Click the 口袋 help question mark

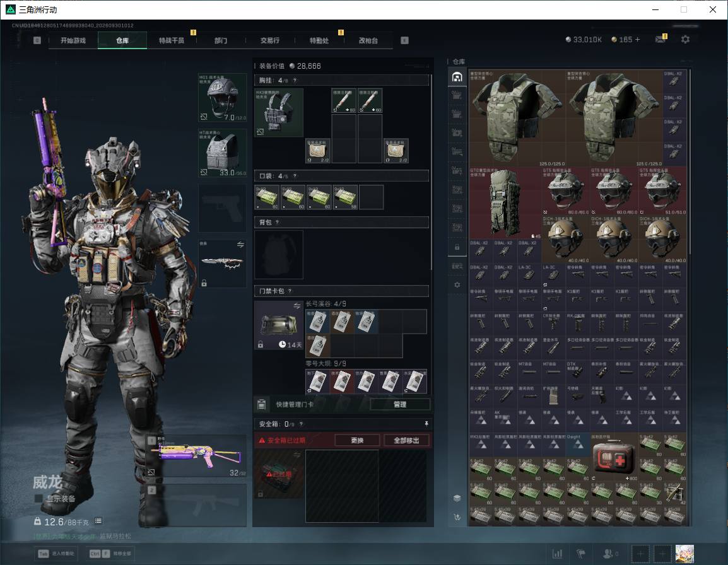tap(295, 176)
